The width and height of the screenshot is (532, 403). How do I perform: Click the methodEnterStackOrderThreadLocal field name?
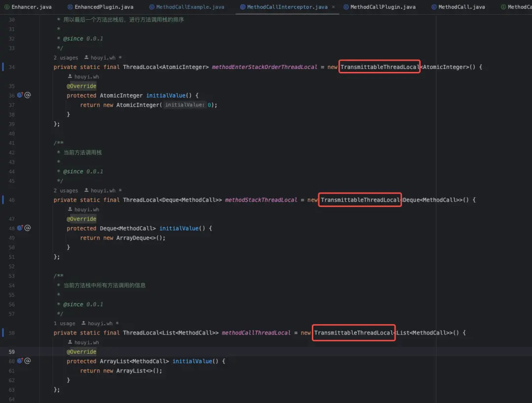pos(265,67)
